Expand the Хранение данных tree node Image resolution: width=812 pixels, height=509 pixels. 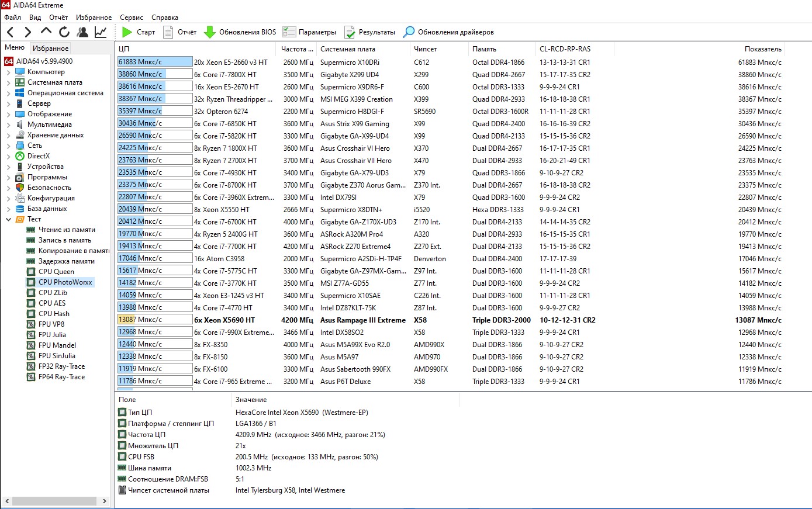tap(9, 135)
